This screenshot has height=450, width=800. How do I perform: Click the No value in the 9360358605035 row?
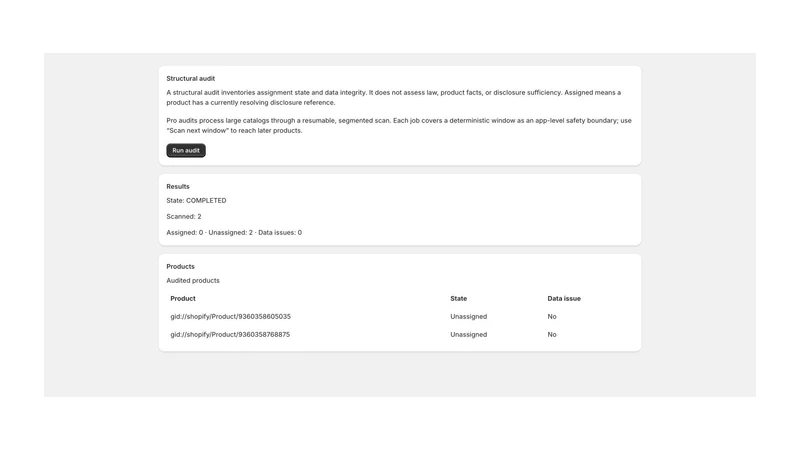pyautogui.click(x=552, y=316)
